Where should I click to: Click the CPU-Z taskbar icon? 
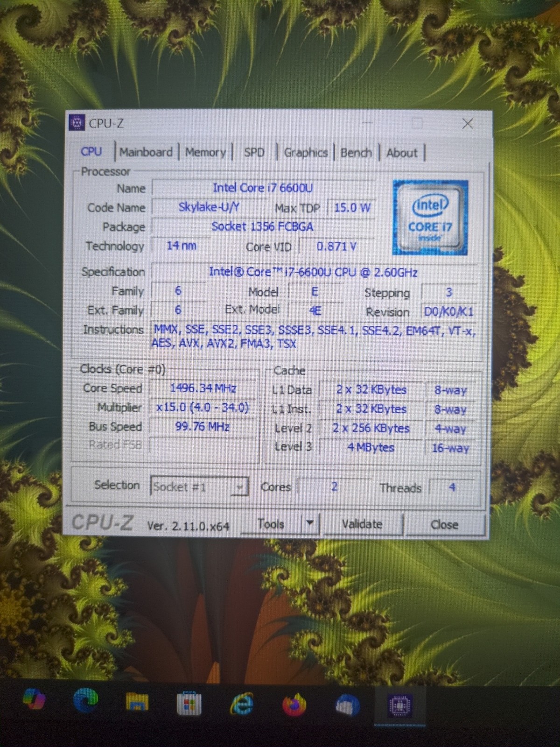(x=400, y=706)
